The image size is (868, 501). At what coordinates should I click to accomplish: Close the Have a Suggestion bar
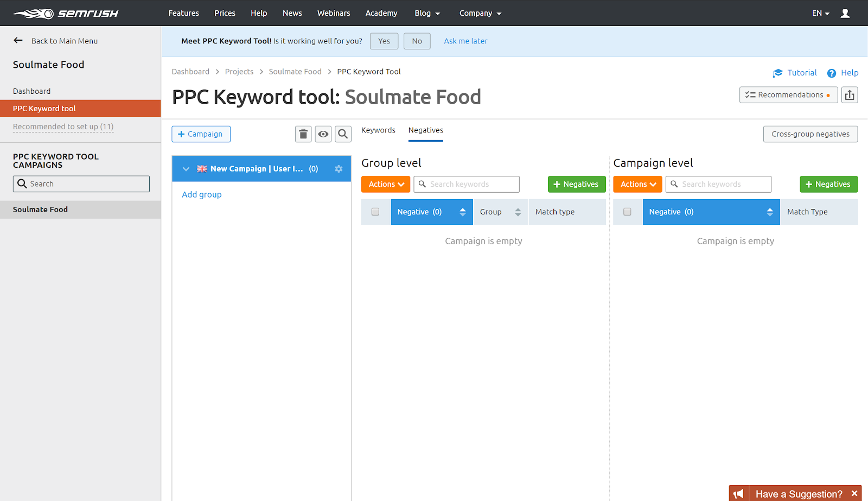pyautogui.click(x=854, y=493)
